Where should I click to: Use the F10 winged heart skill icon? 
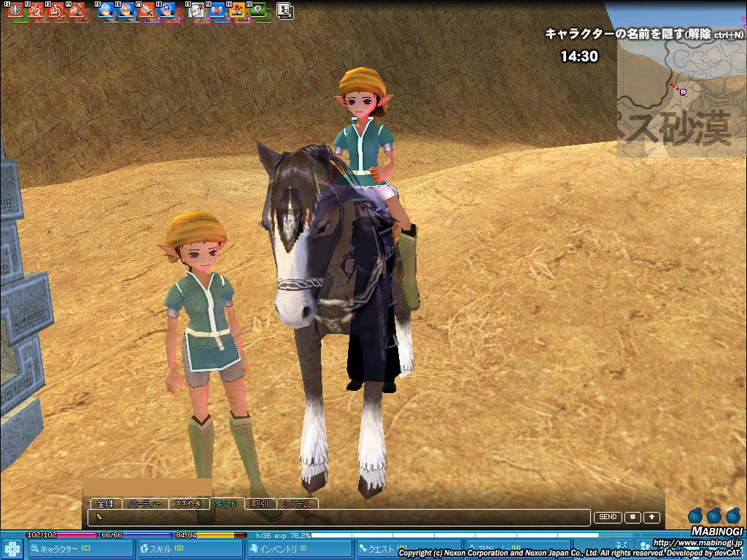pyautogui.click(x=217, y=9)
